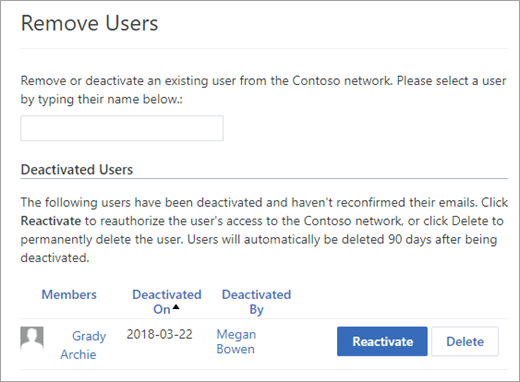The width and height of the screenshot is (520, 382).
Task: Click Grady Archie's avatar picture
Action: point(32,338)
